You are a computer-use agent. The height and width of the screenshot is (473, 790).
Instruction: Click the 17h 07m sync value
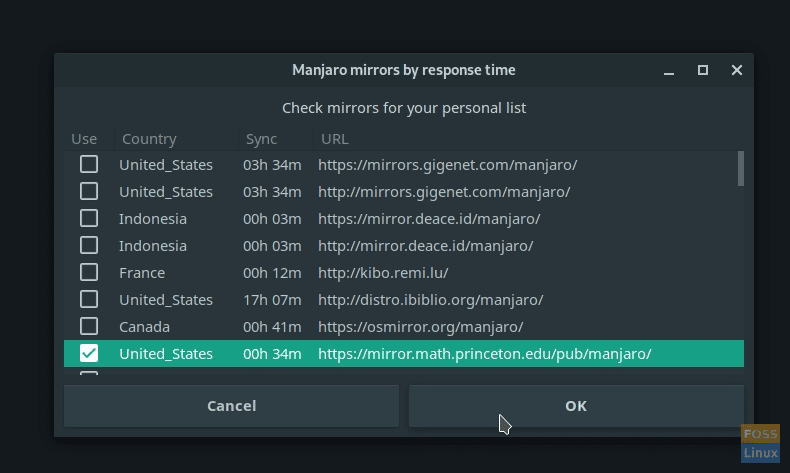272,300
